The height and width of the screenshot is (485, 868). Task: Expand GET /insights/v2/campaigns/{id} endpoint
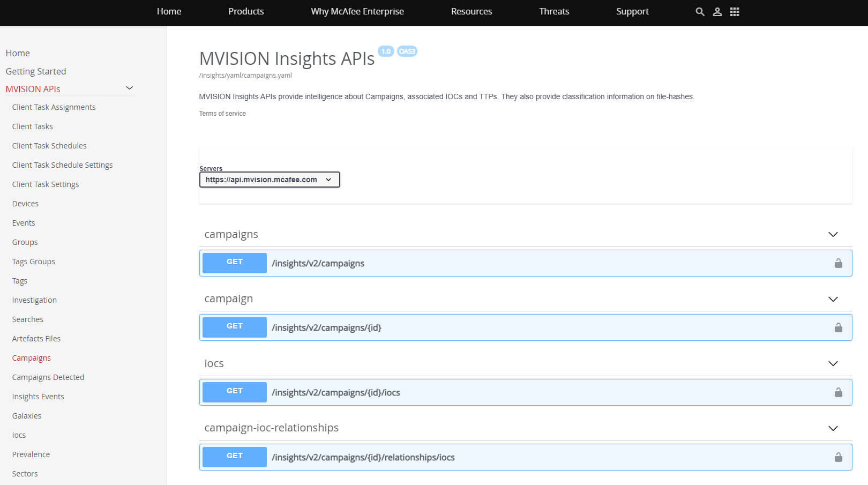(x=526, y=327)
